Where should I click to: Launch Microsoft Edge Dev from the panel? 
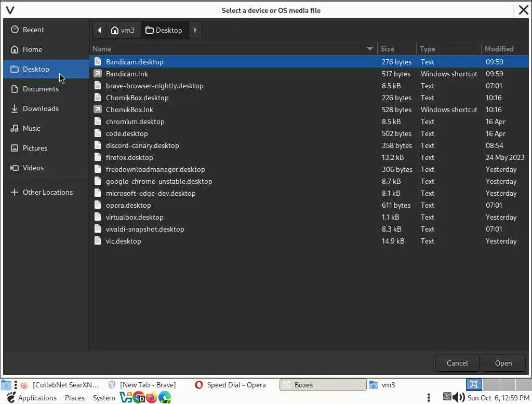pyautogui.click(x=165, y=397)
